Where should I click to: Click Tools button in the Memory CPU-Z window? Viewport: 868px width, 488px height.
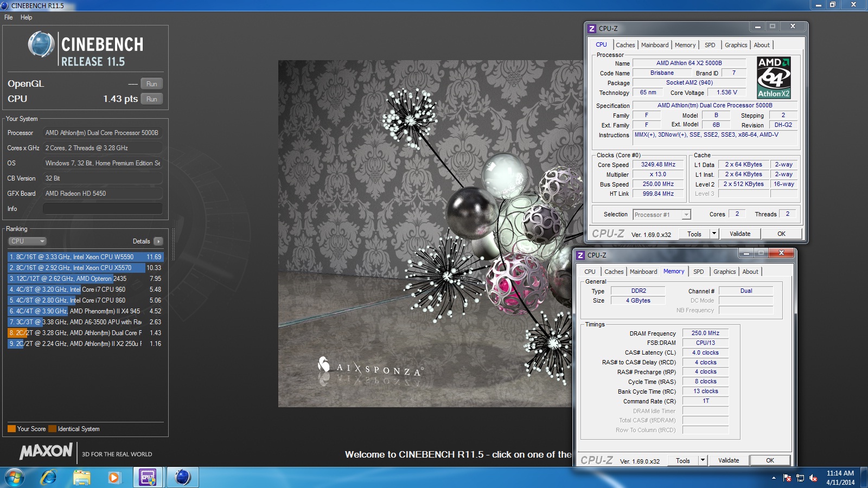coord(683,460)
